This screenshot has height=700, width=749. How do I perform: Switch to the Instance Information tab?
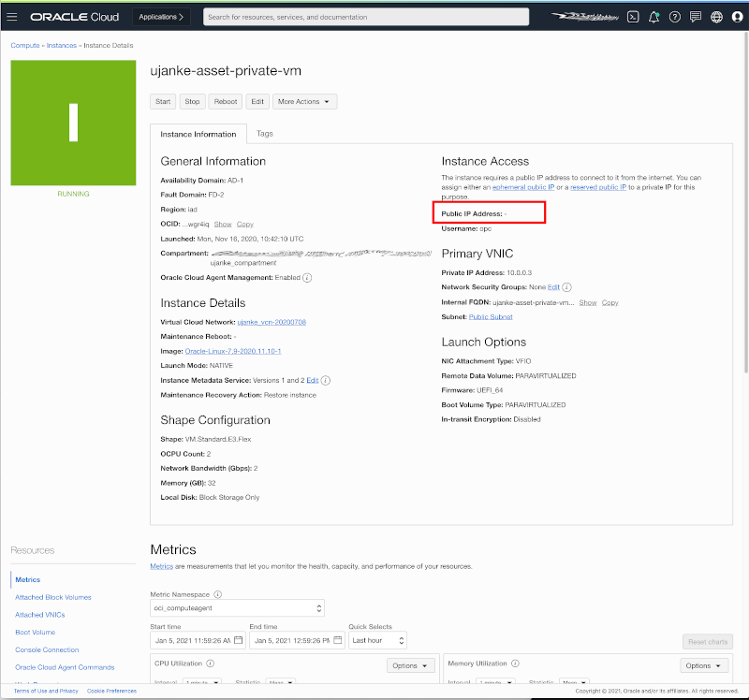tap(198, 133)
